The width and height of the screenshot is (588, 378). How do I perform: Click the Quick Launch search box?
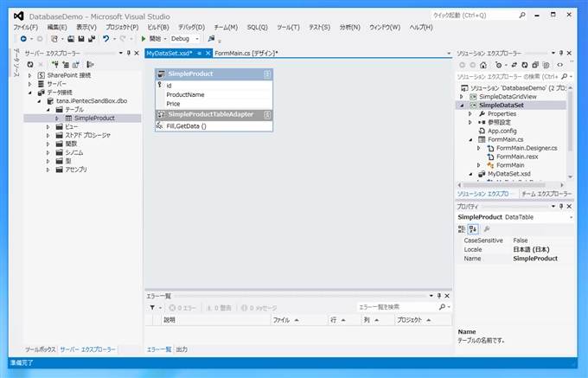(478, 16)
